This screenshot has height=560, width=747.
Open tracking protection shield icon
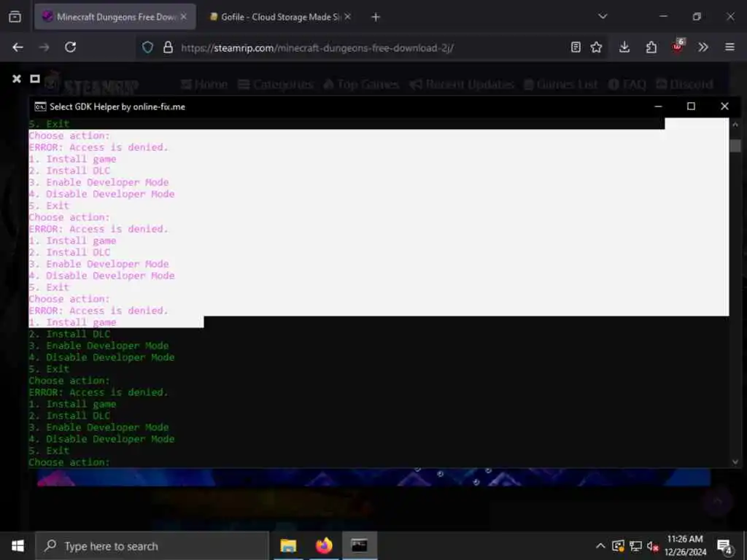coord(147,47)
